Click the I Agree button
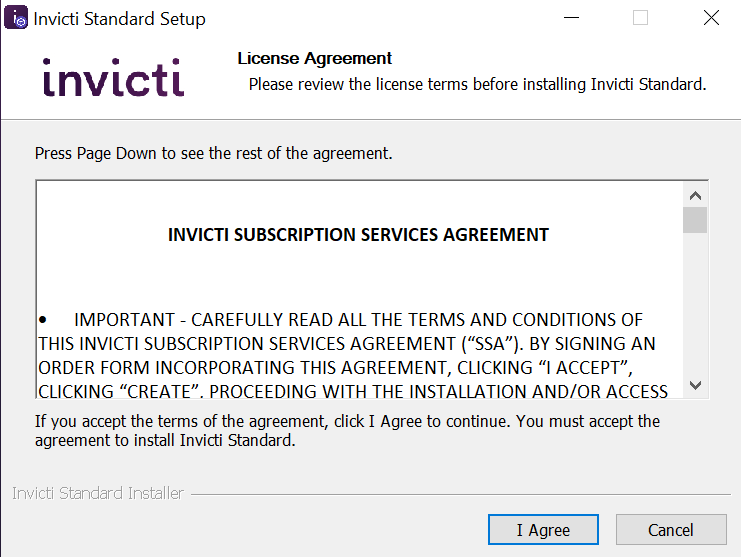The height and width of the screenshot is (557, 741). [x=543, y=530]
